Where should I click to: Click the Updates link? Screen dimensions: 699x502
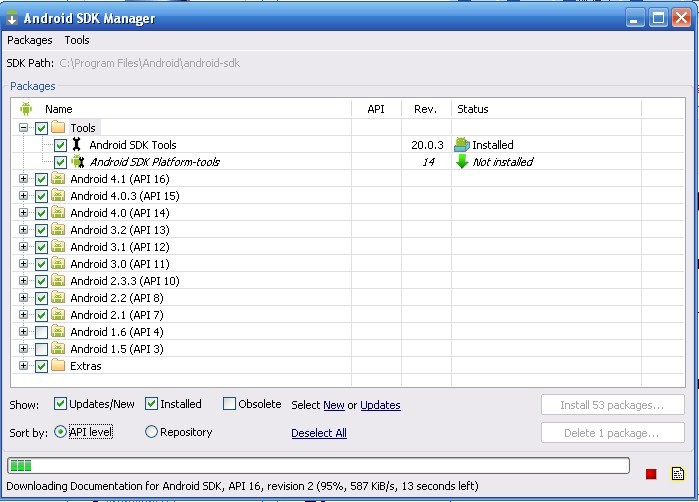pos(380,405)
